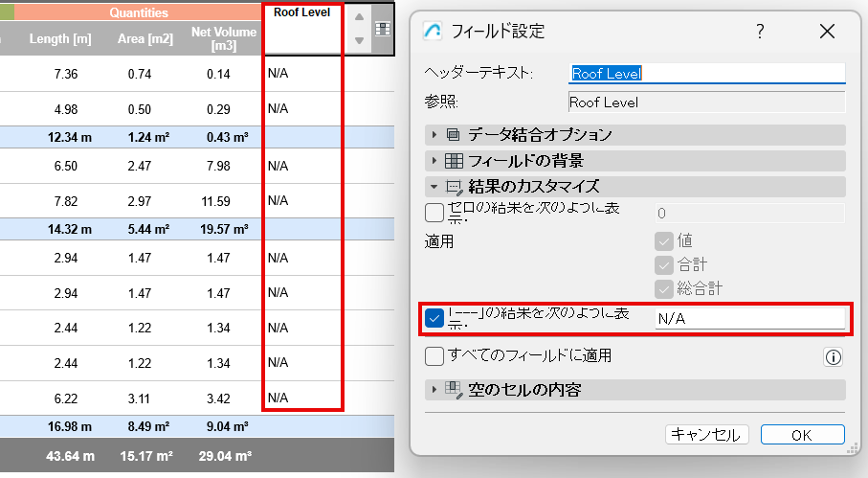
Task: Click the フィールドの背景 grid icon
Action: (454, 161)
